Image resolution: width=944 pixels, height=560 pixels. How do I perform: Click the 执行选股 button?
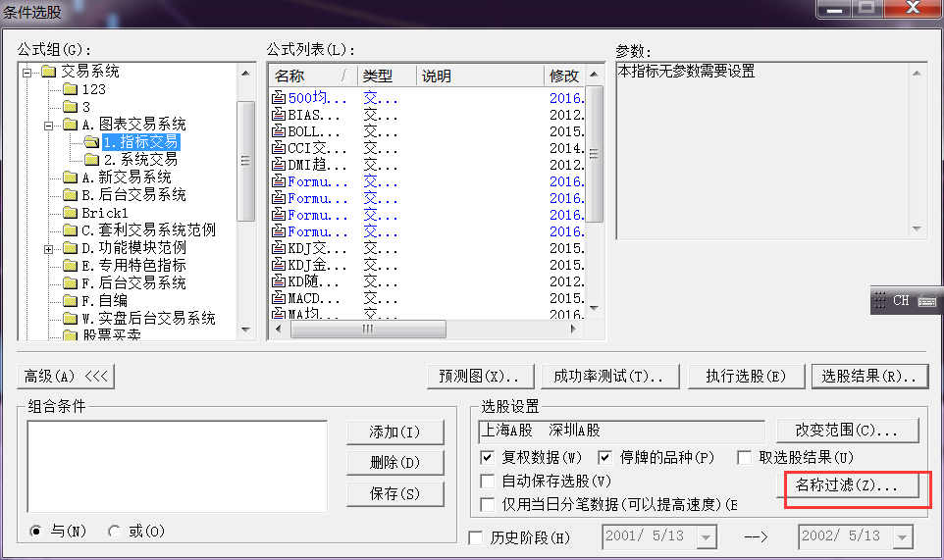(746, 377)
